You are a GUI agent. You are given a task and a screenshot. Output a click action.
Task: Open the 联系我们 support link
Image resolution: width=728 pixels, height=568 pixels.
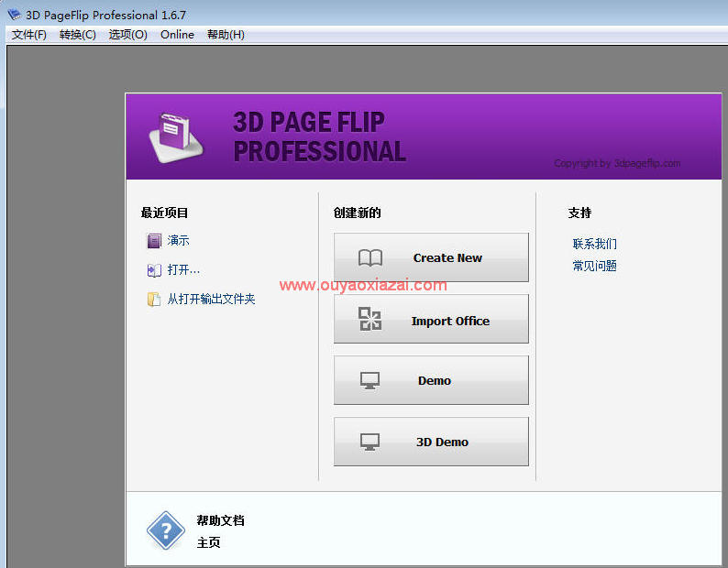[x=594, y=244]
